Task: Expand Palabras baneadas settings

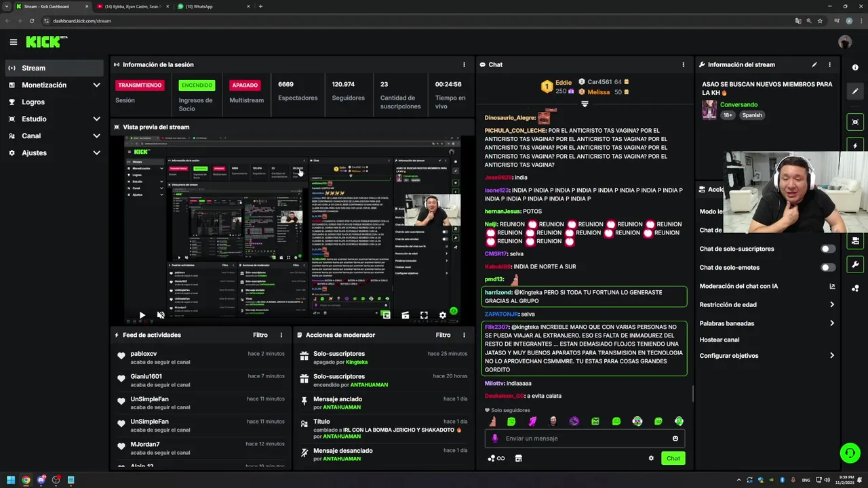Action: (767, 323)
